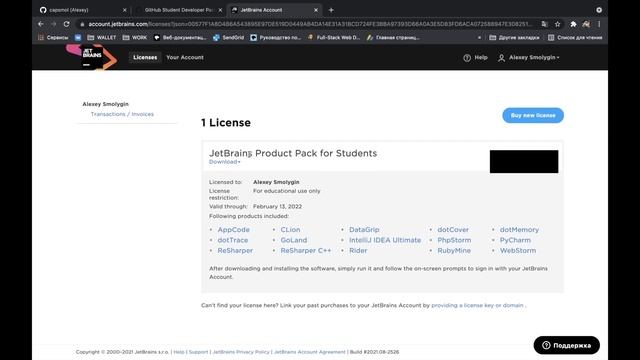Open the PyCharm product link
Screen dimensions: 640x360
515,240
